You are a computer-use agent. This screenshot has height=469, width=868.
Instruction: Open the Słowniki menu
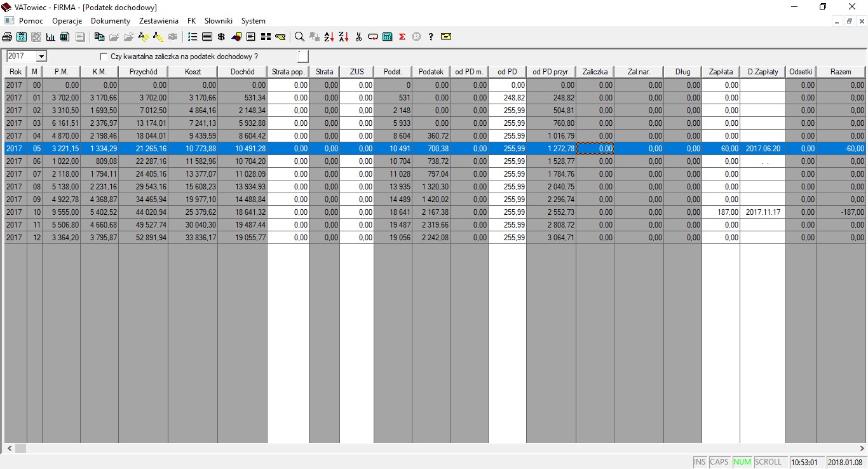(219, 21)
